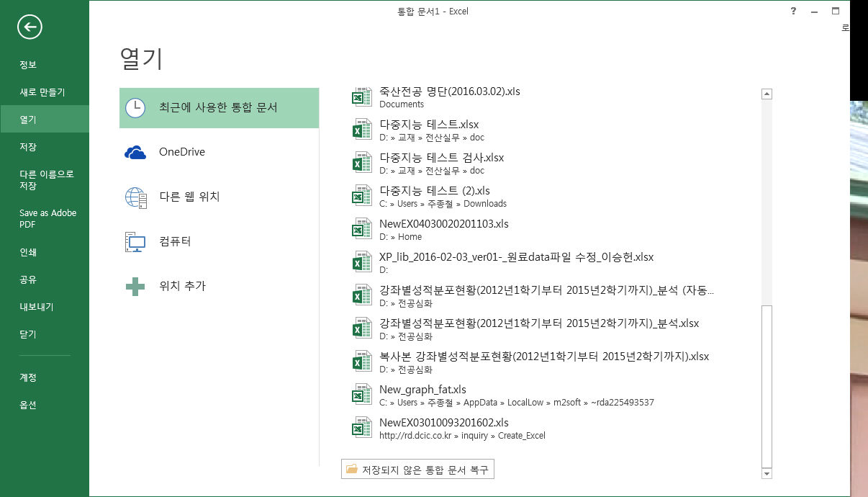This screenshot has width=868, height=497.
Task: Click the Excel icon beside 다중지능 테스트 (2).xls
Action: coord(361,196)
